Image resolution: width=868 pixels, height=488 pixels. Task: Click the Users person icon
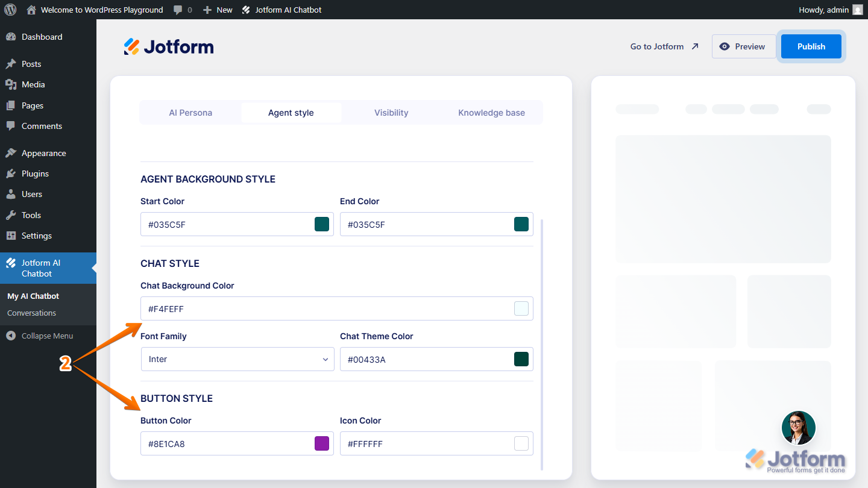pos(11,194)
